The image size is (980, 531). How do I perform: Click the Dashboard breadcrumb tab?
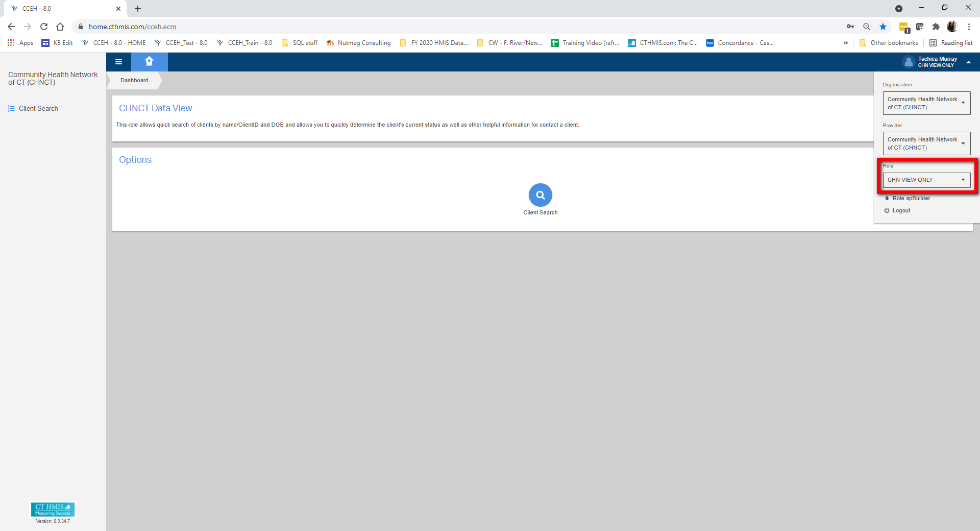134,80
